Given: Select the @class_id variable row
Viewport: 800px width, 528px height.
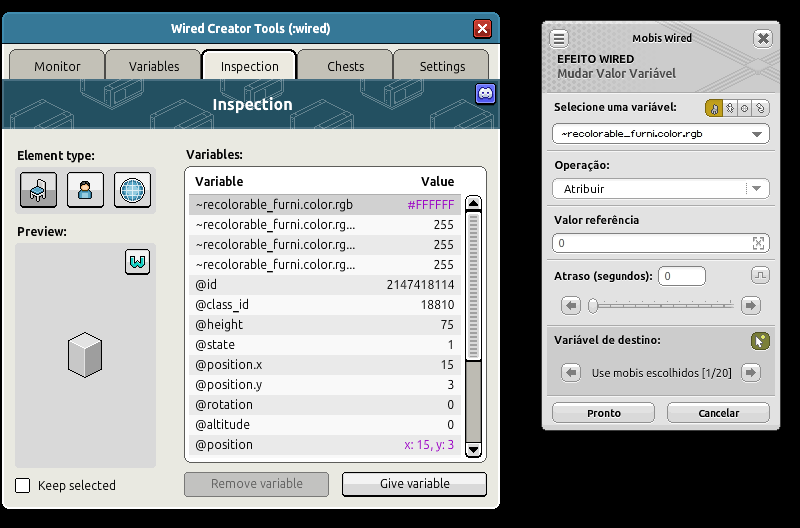Looking at the screenshot, I should click(x=325, y=305).
